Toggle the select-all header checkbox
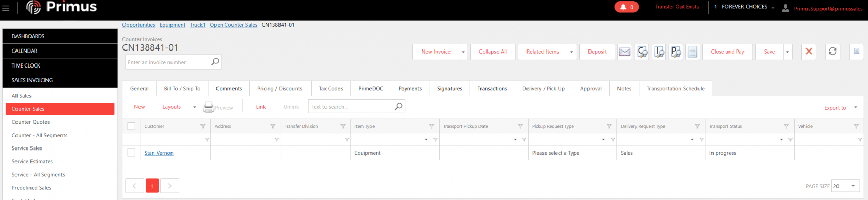 pyautogui.click(x=131, y=126)
